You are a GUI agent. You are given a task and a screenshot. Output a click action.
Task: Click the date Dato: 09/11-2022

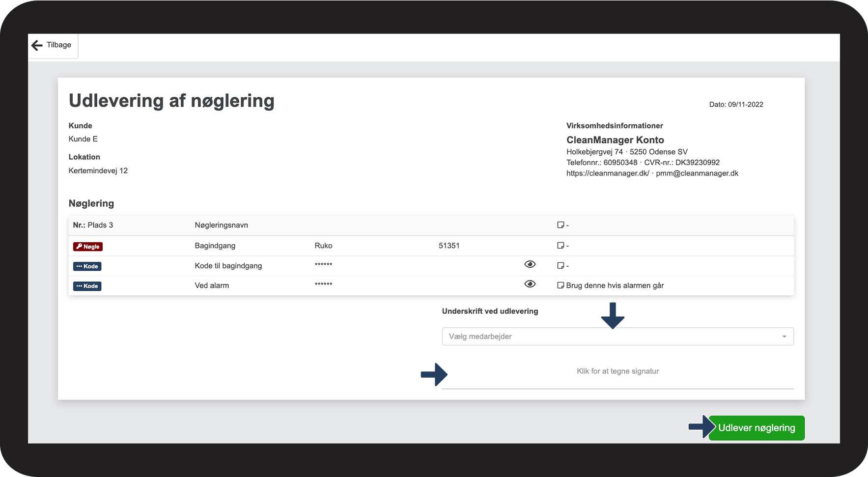tap(736, 105)
